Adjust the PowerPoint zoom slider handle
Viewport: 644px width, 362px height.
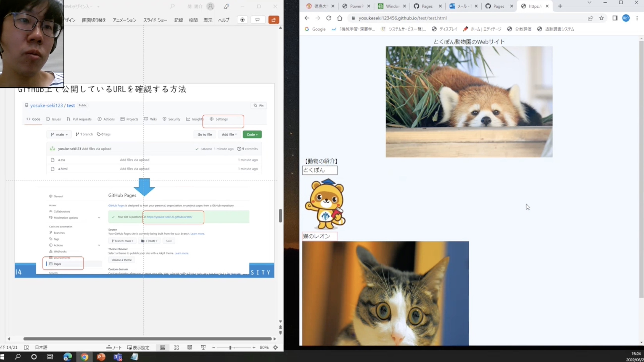pyautogui.click(x=230, y=348)
